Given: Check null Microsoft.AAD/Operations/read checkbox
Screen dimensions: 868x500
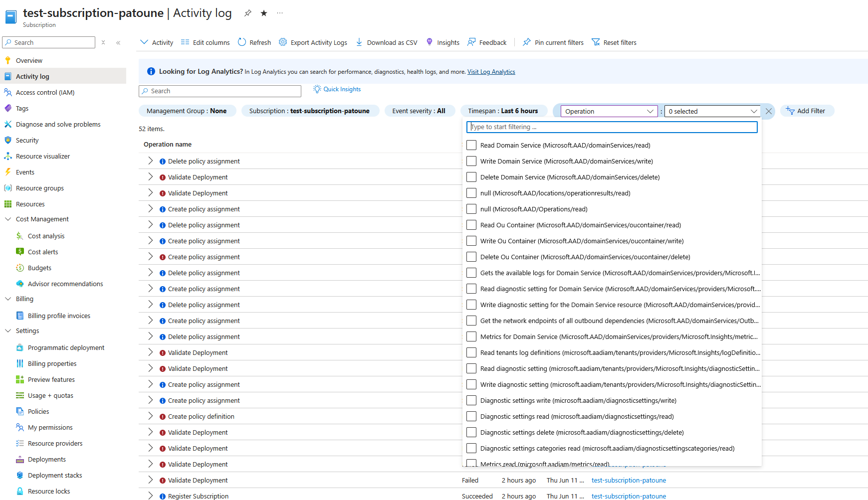Looking at the screenshot, I should coord(471,209).
